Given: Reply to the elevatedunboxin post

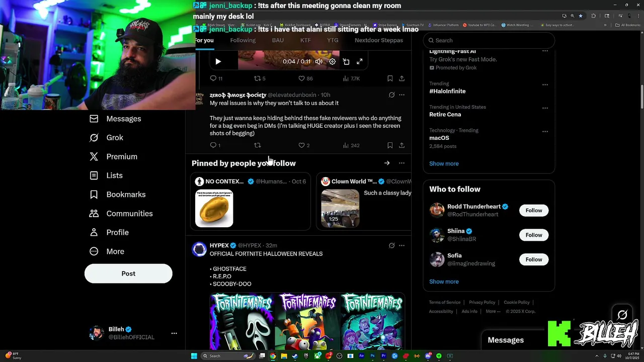Looking at the screenshot, I should (x=215, y=145).
